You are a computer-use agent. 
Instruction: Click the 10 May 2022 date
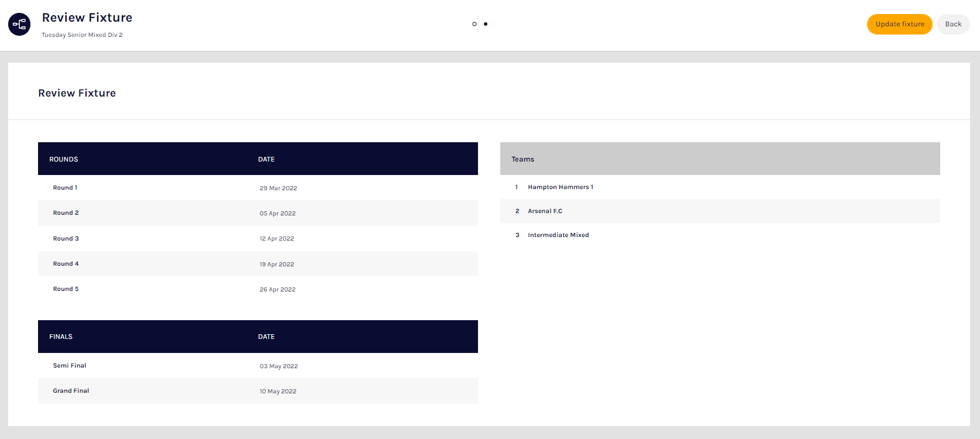[278, 392]
